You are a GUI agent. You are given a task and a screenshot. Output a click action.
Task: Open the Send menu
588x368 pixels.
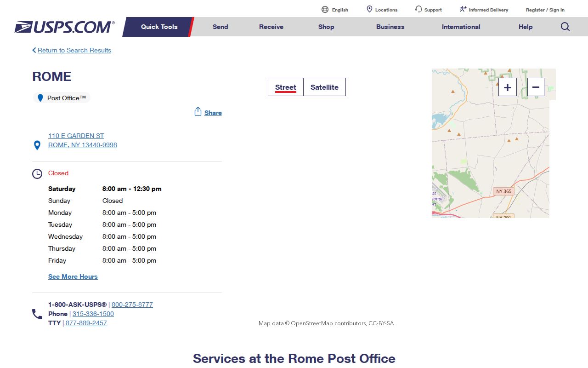(220, 27)
